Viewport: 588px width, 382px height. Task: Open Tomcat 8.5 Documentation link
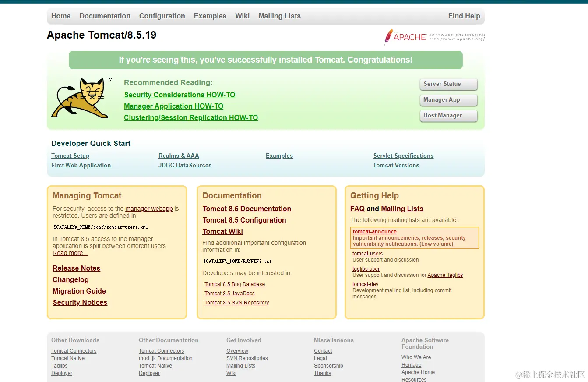(247, 209)
